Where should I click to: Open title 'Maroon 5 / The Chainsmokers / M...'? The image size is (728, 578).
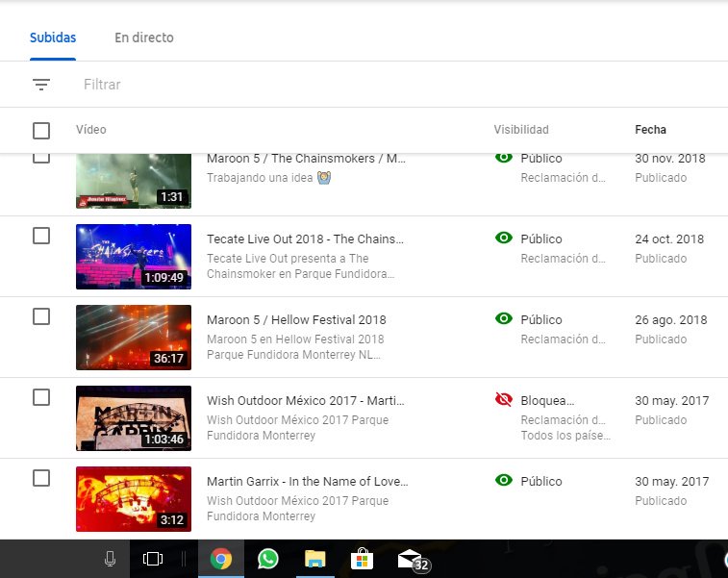tap(306, 159)
